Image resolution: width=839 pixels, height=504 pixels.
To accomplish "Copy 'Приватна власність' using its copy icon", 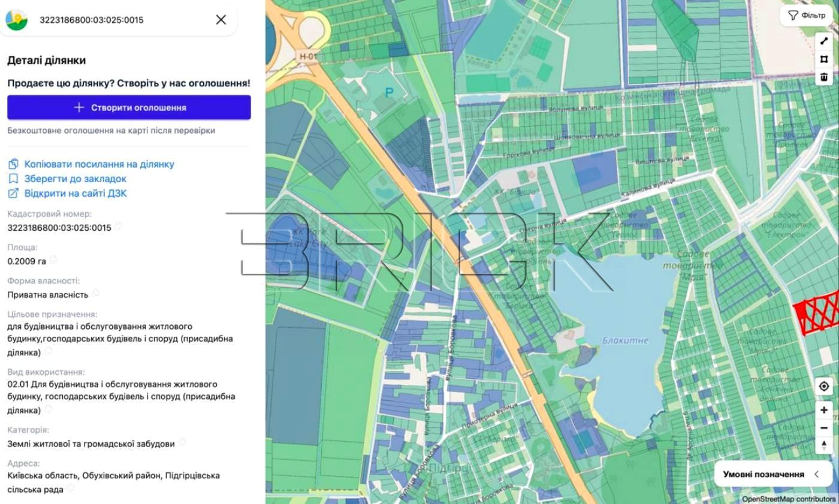I will pos(96,293).
